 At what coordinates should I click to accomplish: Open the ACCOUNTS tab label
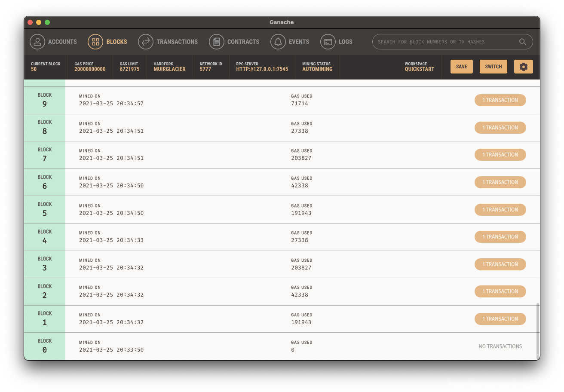62,42
